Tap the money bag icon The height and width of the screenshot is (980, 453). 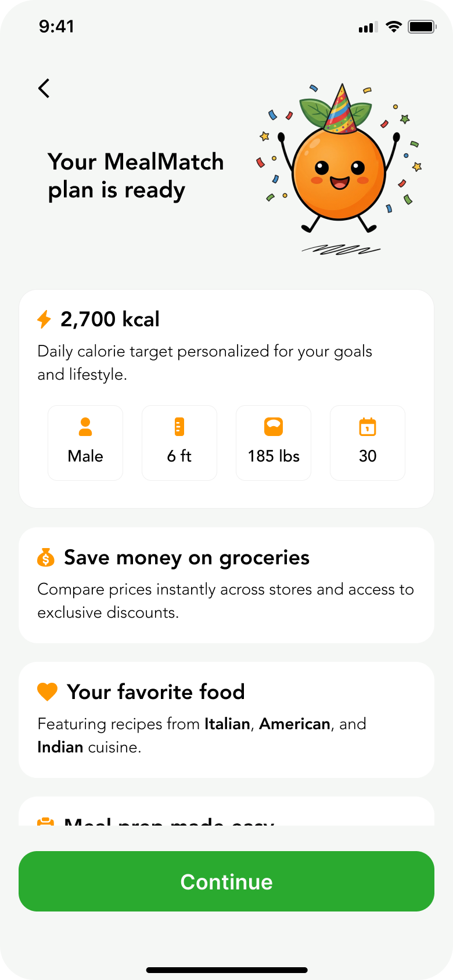[x=46, y=557]
